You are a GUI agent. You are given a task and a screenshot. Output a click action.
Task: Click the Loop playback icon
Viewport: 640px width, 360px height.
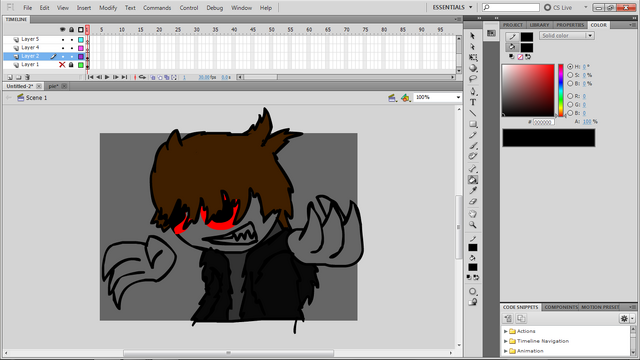click(142, 77)
